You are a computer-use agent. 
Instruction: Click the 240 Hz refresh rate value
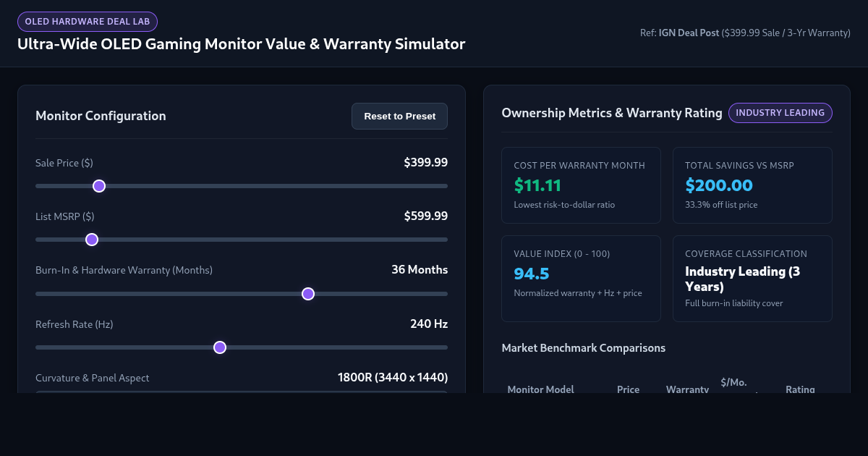pyautogui.click(x=429, y=324)
